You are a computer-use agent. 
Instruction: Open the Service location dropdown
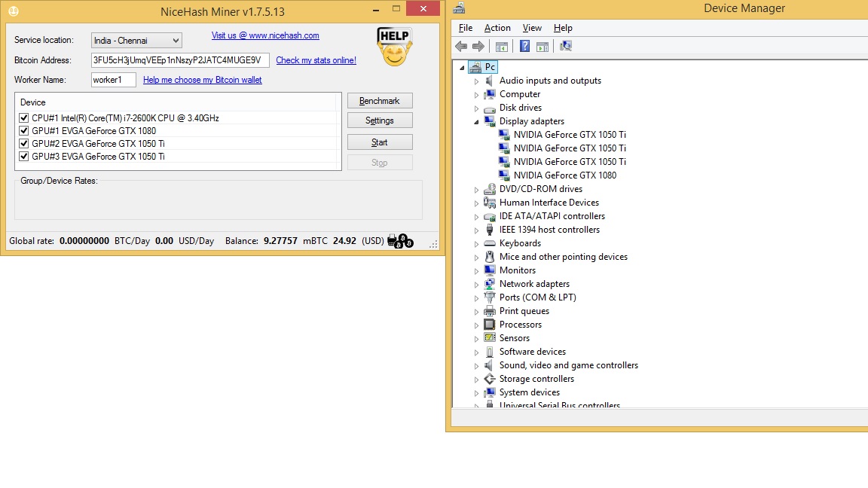point(136,41)
